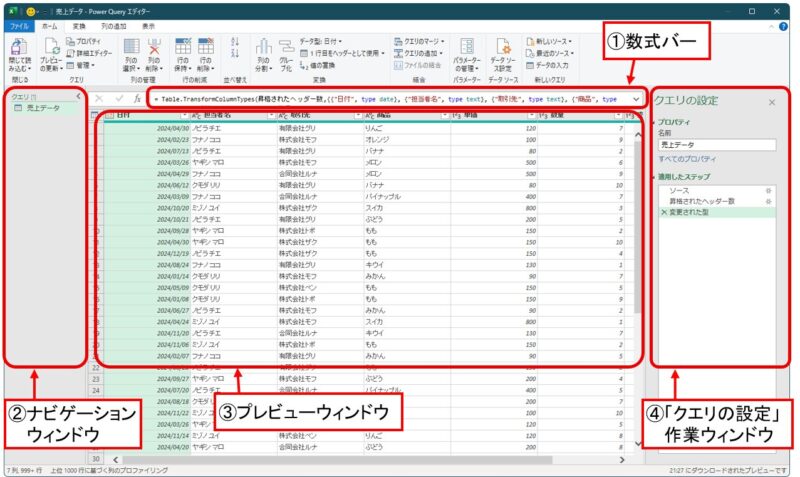This screenshot has width=800, height=477.
Task: Collapse the ribbon with the caret arrow
Action: tap(771, 27)
